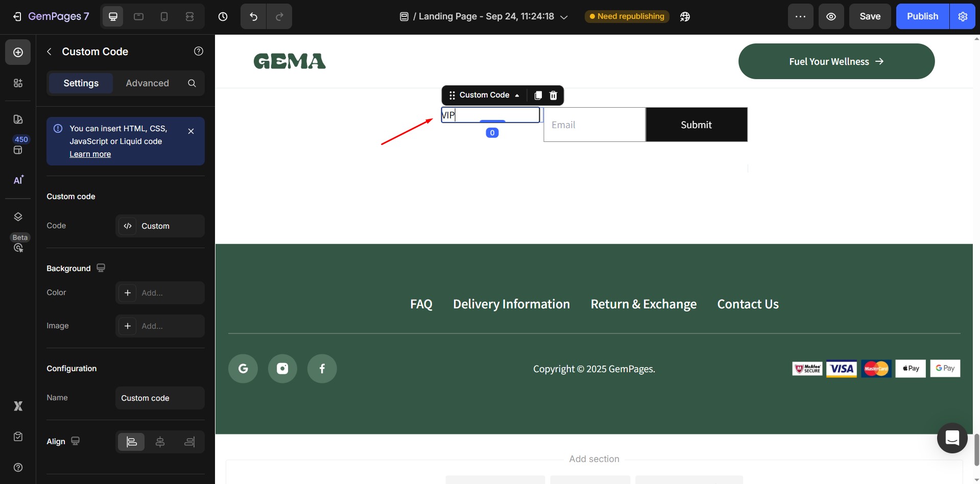
Task: Toggle Align device responsive icon
Action: click(x=75, y=441)
